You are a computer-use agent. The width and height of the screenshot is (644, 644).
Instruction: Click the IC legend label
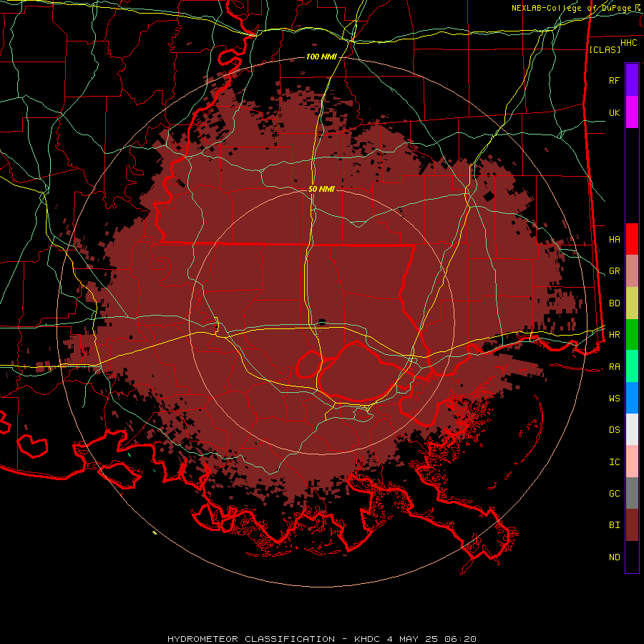tap(615, 462)
